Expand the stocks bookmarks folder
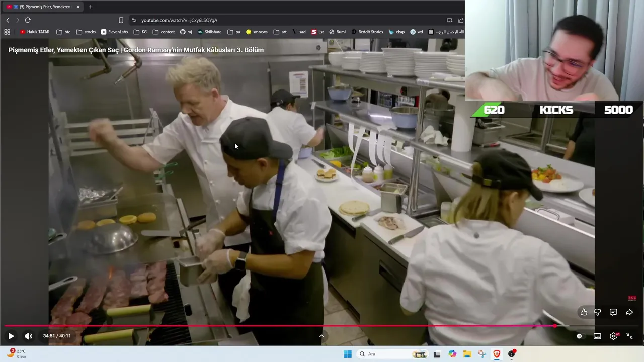This screenshot has height=362, width=644. (86, 32)
